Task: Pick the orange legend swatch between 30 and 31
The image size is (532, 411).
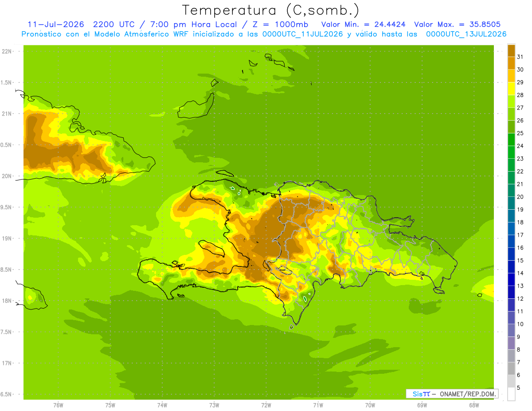Action: pyautogui.click(x=511, y=63)
